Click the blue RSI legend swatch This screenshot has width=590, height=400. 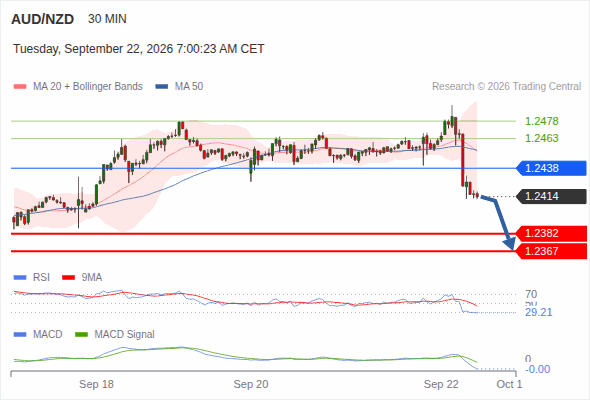point(20,278)
